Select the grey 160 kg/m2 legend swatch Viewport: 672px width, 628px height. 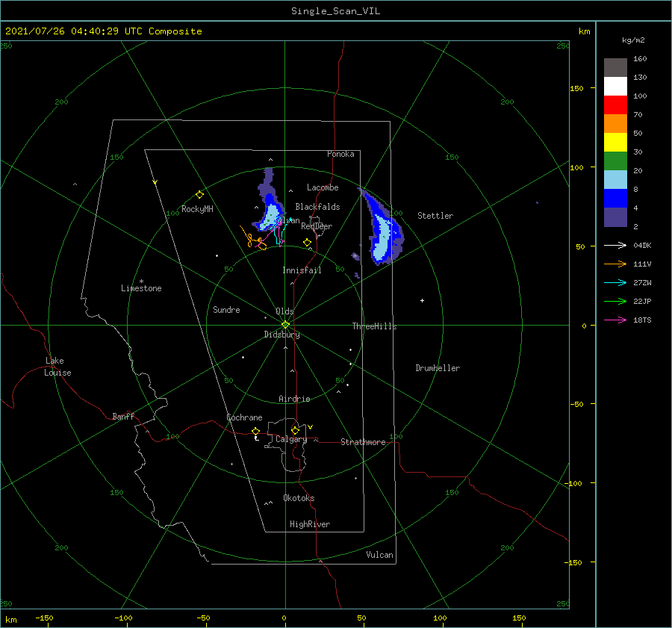click(615, 67)
